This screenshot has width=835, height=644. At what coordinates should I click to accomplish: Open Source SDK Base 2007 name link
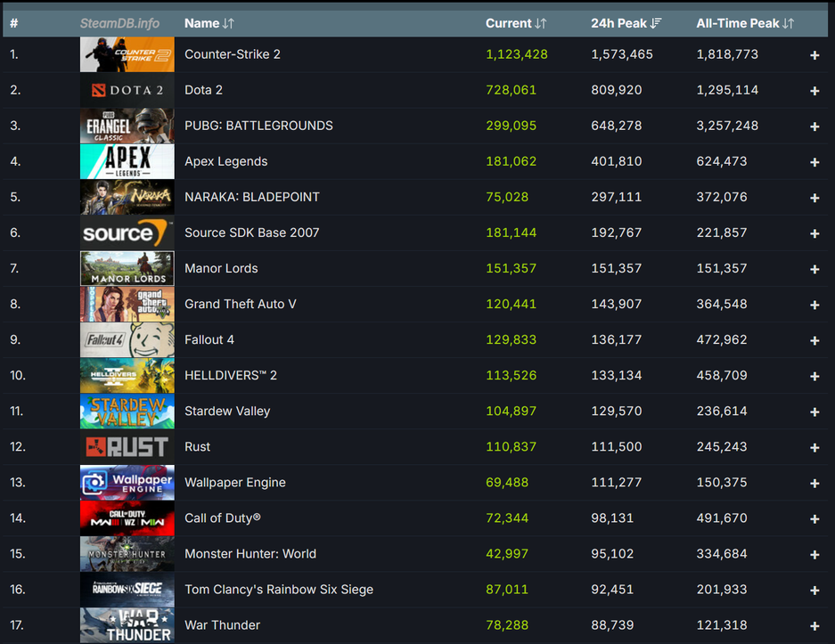tap(252, 232)
